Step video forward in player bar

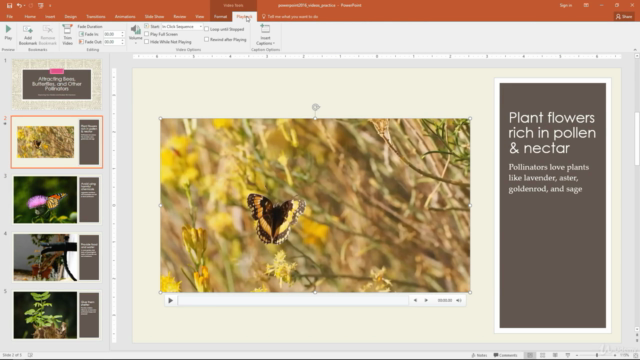pyautogui.click(x=426, y=300)
